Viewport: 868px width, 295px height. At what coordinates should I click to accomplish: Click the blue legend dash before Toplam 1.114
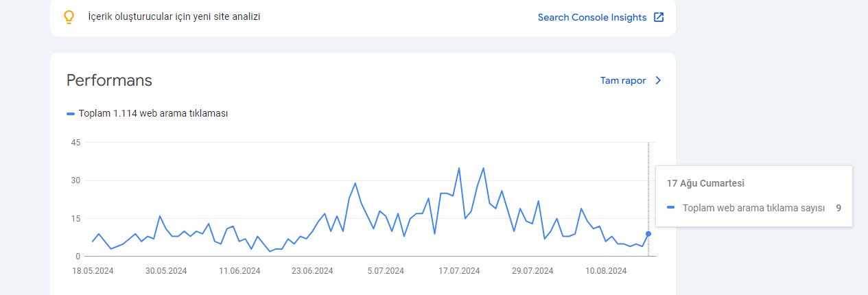point(71,114)
